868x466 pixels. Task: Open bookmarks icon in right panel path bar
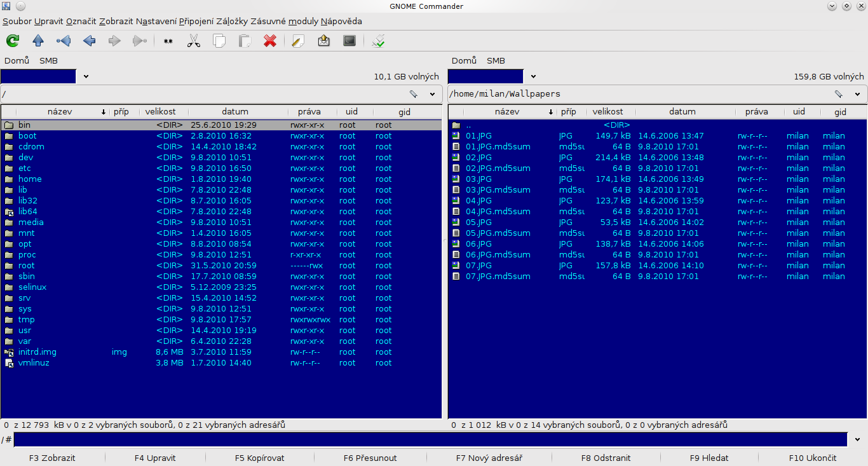pyautogui.click(x=839, y=94)
